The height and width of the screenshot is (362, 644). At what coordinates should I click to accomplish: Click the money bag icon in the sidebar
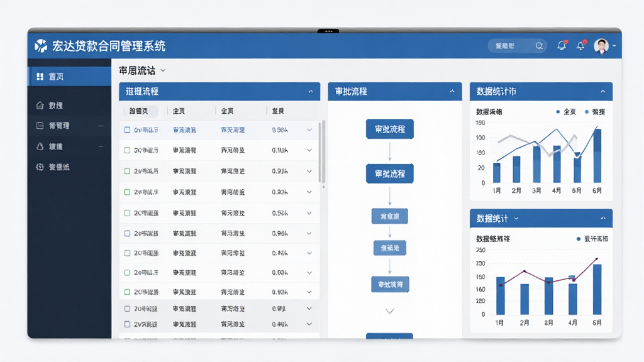[x=40, y=146]
